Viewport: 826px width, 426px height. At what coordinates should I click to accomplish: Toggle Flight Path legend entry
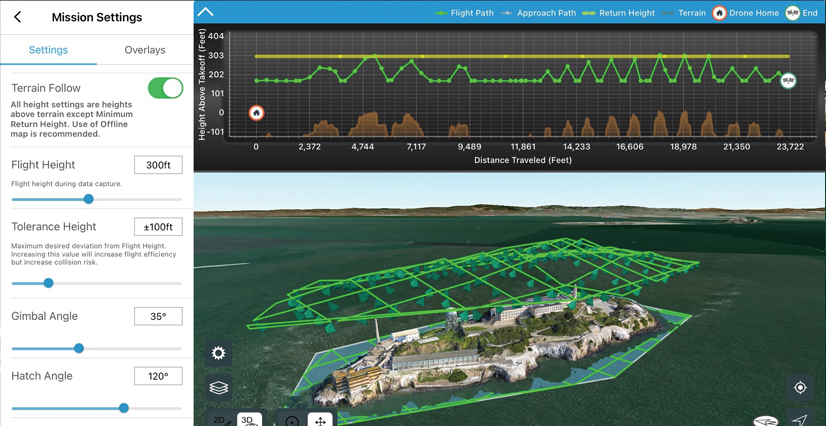464,13
